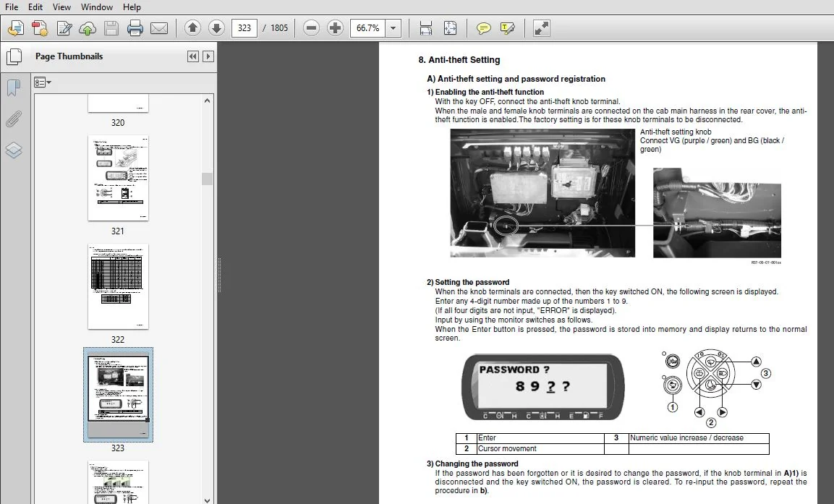834x504 pixels.
Task: Go to previous page with up arrow
Action: [192, 27]
